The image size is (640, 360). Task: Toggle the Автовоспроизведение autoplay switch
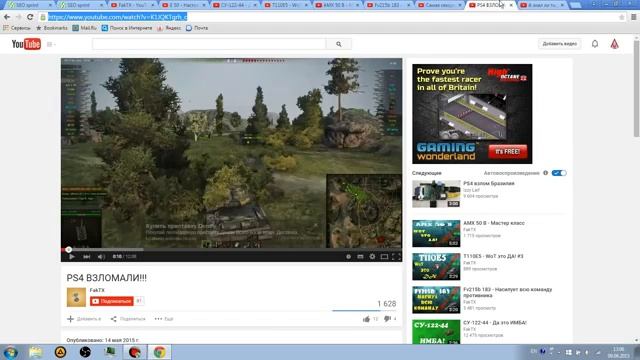(559, 173)
